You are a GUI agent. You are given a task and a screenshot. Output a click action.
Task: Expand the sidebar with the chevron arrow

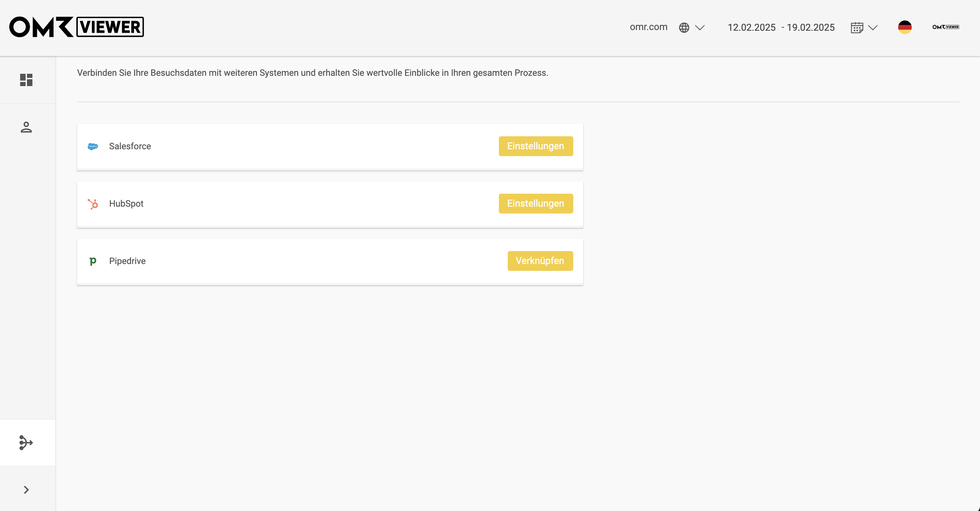point(26,490)
